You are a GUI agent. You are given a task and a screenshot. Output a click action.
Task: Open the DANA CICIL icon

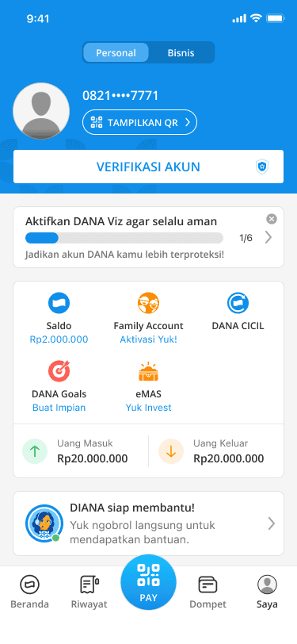[x=238, y=303]
